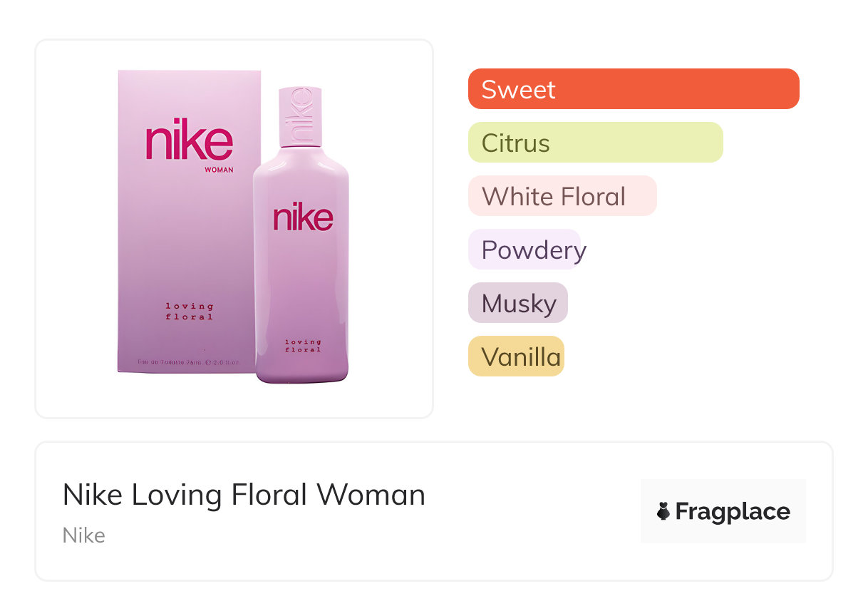The height and width of the screenshot is (616, 868).
Task: Select the Vanilla accord bar
Action: [516, 356]
